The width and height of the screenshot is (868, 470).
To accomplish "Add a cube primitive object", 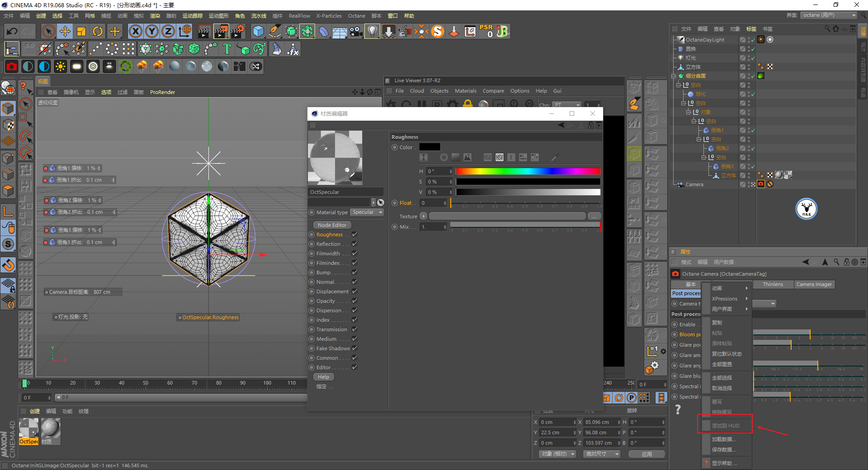I will coord(258,31).
